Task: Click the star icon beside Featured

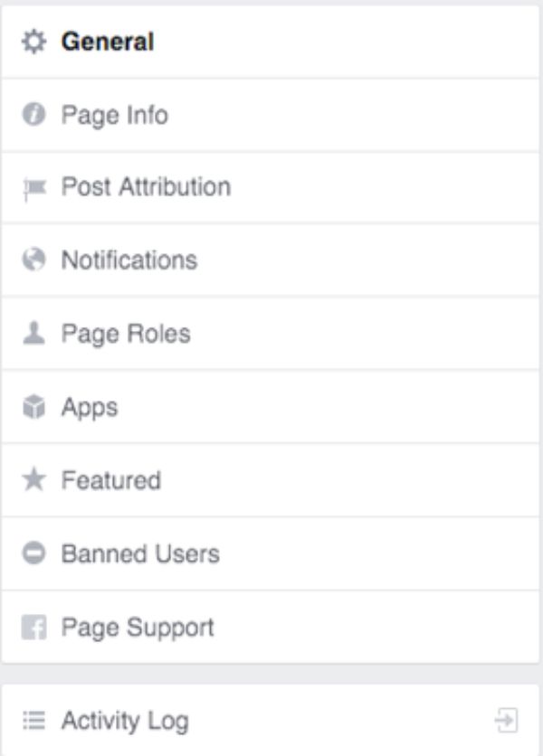Action: (33, 480)
